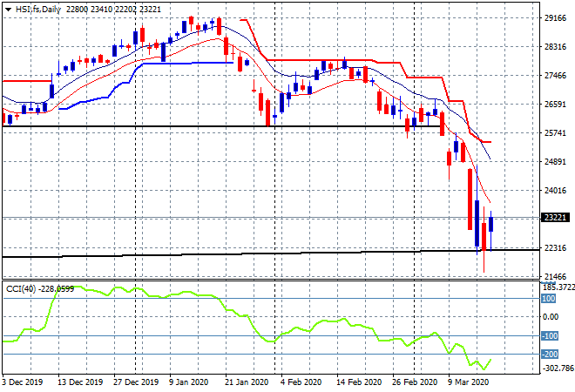The image size is (575, 392).
Task: Select the CCI(40) indicator label
Action: click(x=21, y=289)
